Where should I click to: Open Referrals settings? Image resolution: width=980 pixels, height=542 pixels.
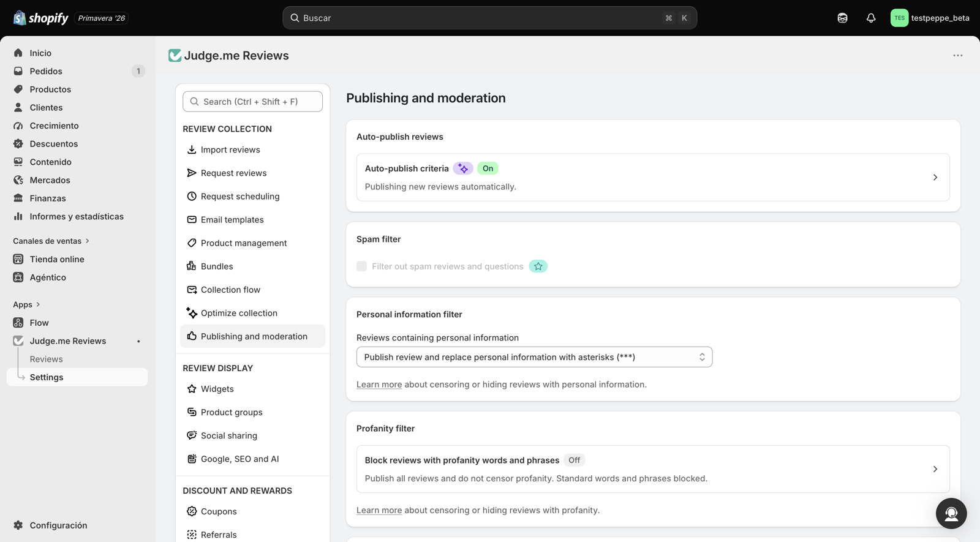coord(252,535)
